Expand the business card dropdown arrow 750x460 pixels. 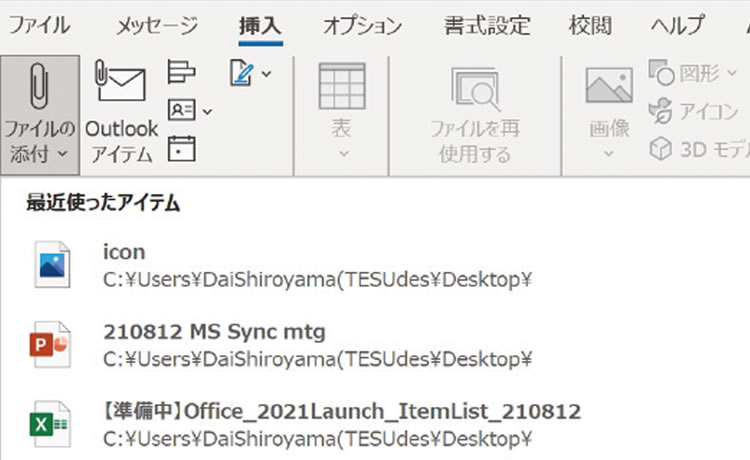207,112
